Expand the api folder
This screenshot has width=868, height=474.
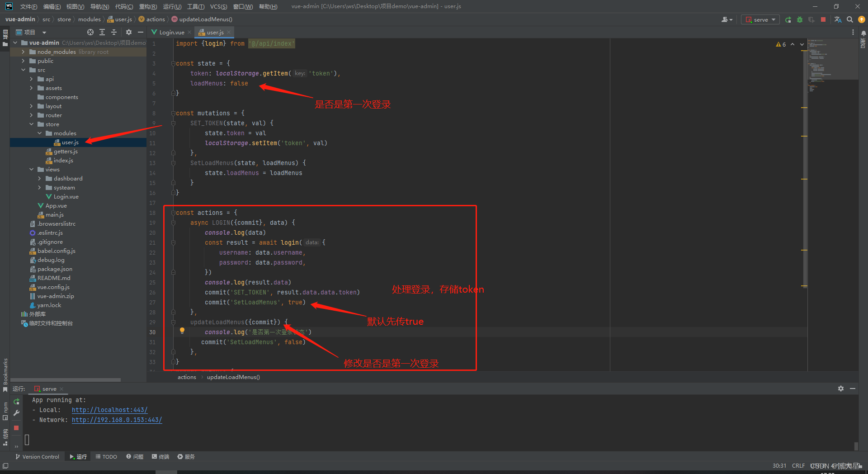tap(31, 79)
